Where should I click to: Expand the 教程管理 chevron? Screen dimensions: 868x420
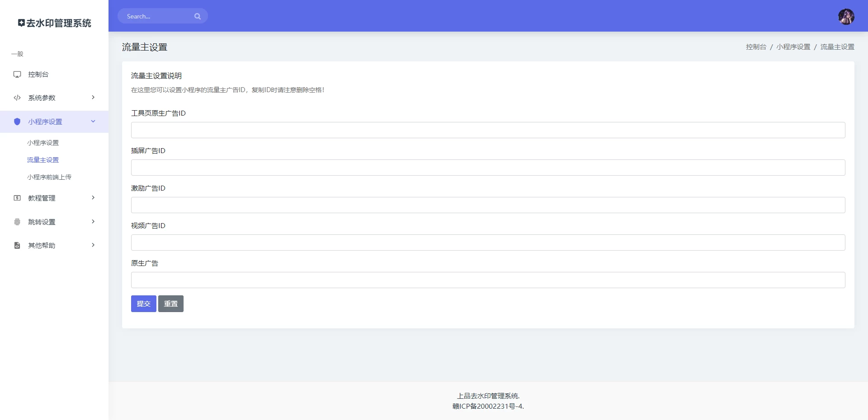pos(93,198)
